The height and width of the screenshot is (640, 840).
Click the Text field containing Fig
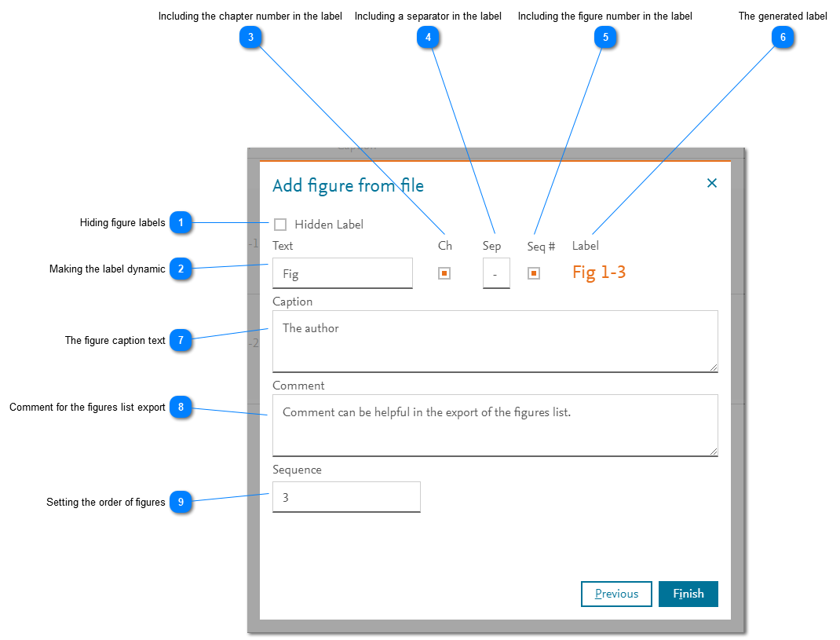342,273
